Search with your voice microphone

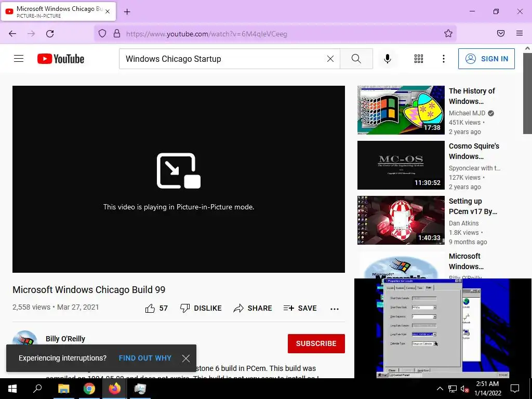[388, 59]
